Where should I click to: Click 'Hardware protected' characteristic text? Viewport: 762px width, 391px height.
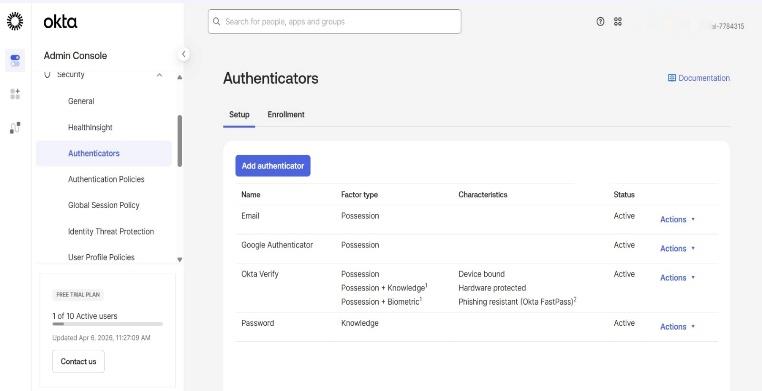tap(492, 288)
